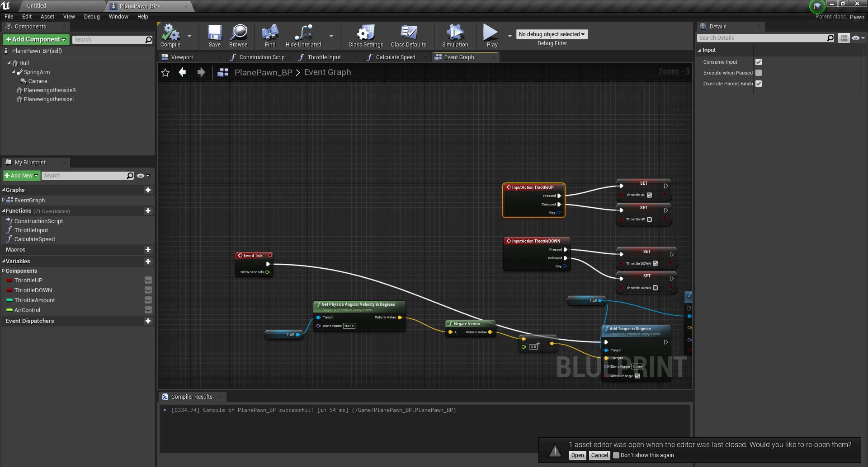
Task: Toggle AirControl variable visibility
Action: pos(148,310)
